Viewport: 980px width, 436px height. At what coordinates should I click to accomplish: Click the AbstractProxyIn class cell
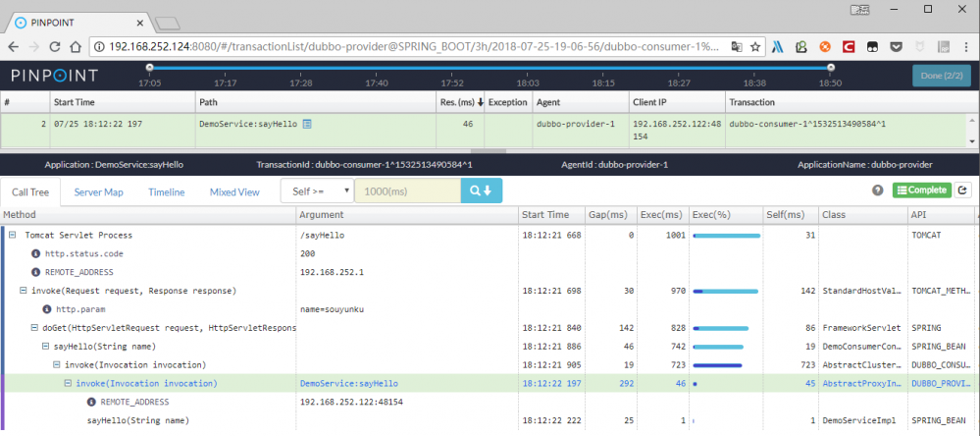tap(862, 383)
